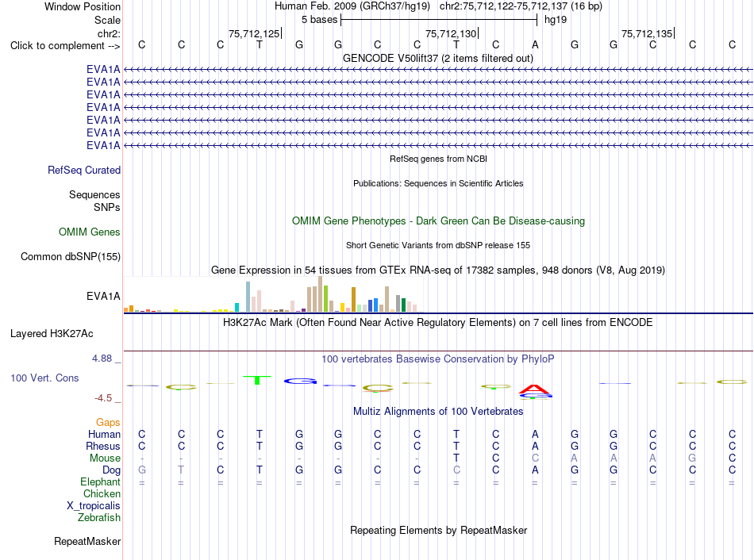
Task: Click the EVA1A label beside the GTEx chart
Action: click(103, 296)
